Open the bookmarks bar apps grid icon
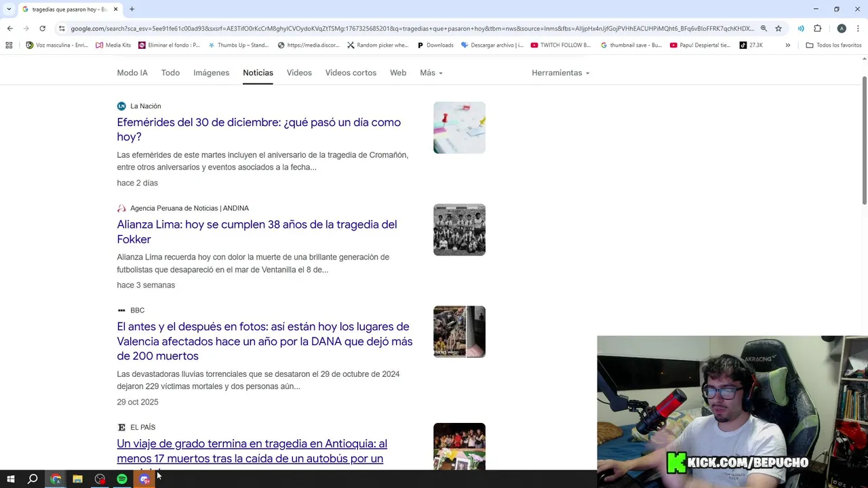 [x=9, y=45]
